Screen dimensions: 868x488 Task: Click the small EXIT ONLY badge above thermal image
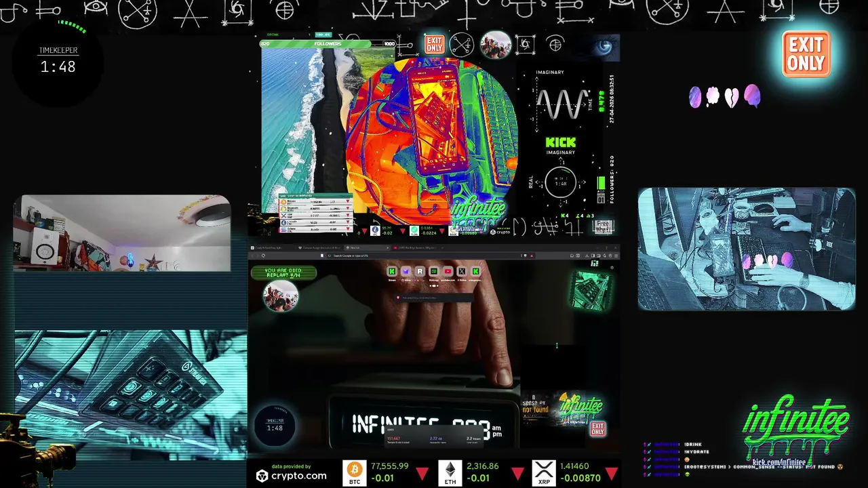(434, 45)
